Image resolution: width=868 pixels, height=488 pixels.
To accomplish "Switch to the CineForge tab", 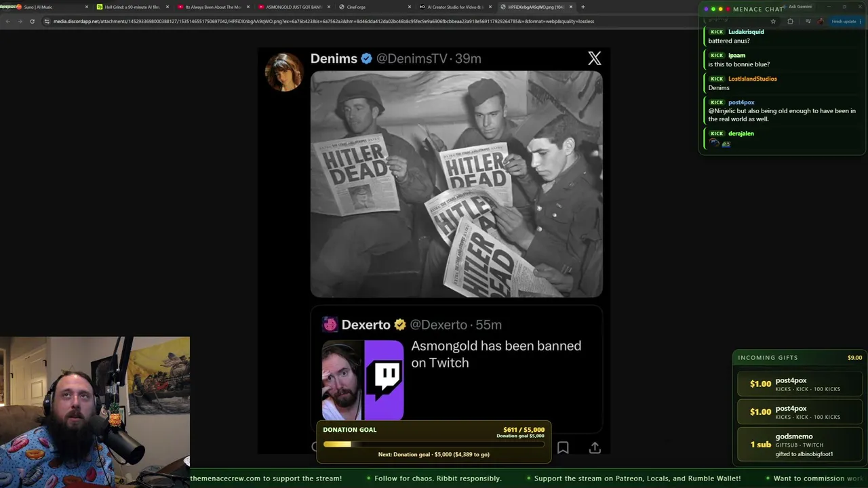I will coord(374,7).
